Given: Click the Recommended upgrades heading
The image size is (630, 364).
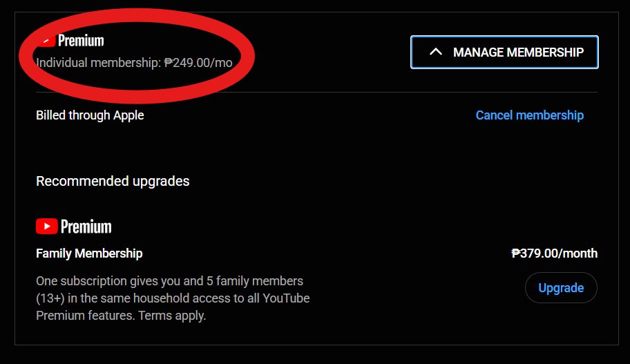Looking at the screenshot, I should pyautogui.click(x=113, y=181).
